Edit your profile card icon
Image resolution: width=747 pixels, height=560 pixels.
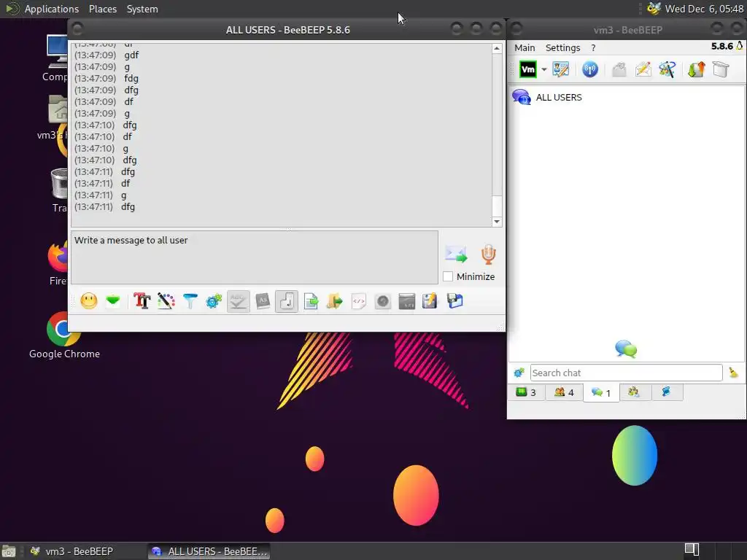coord(561,69)
